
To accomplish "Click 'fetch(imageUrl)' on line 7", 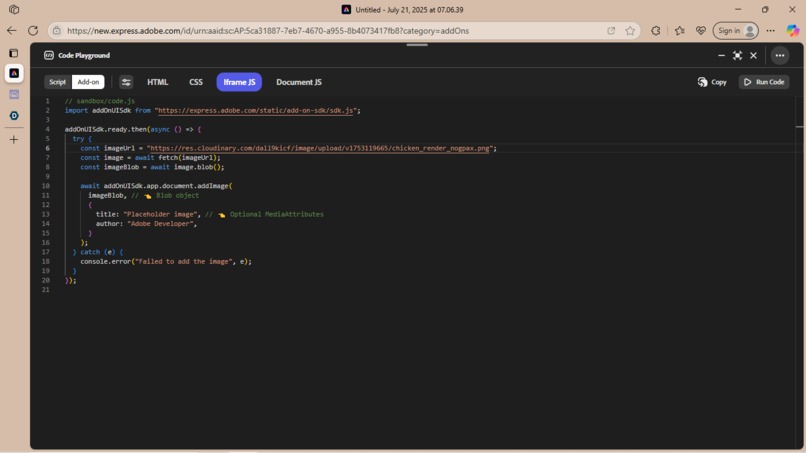I will pos(187,157).
